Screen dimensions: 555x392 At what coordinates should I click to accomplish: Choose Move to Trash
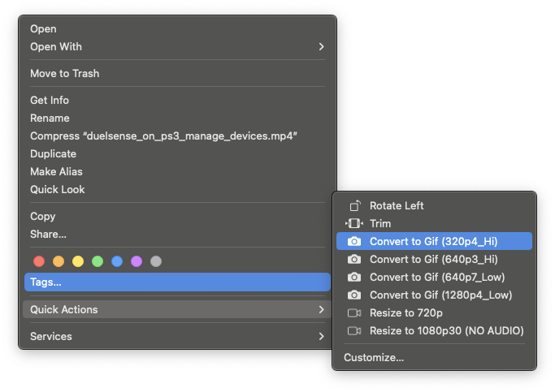tap(65, 73)
